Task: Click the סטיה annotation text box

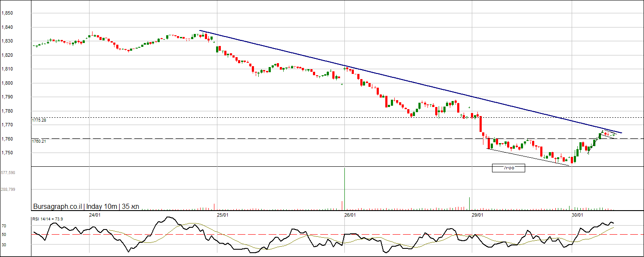Action: pyautogui.click(x=508, y=168)
